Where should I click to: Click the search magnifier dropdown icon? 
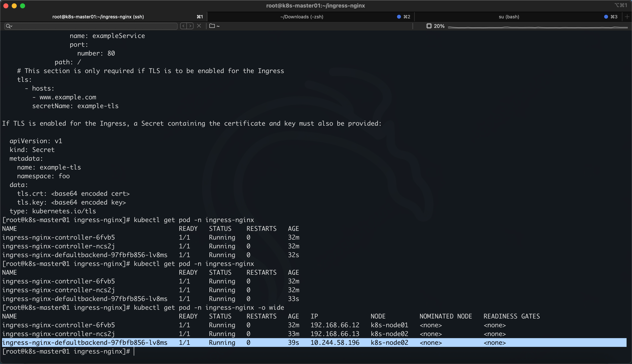9,26
